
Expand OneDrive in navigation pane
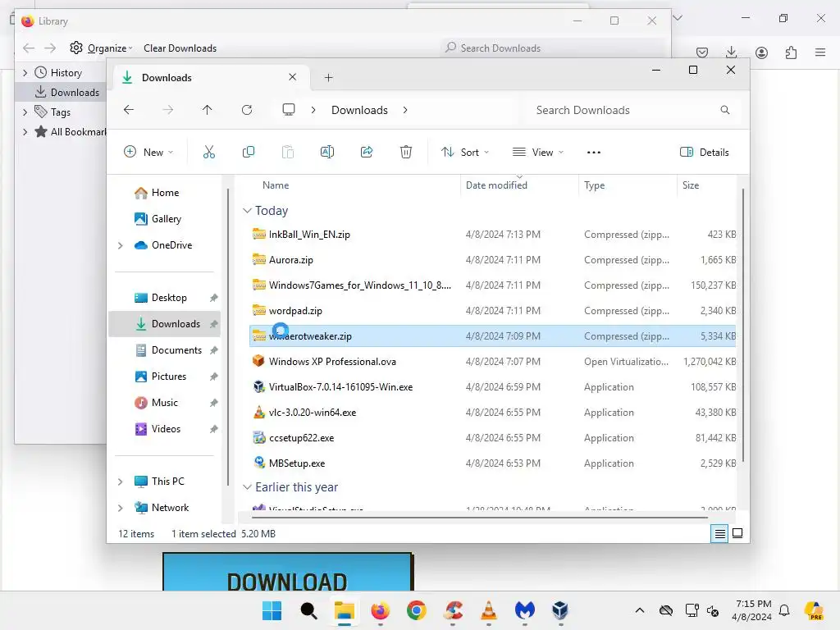pos(121,245)
